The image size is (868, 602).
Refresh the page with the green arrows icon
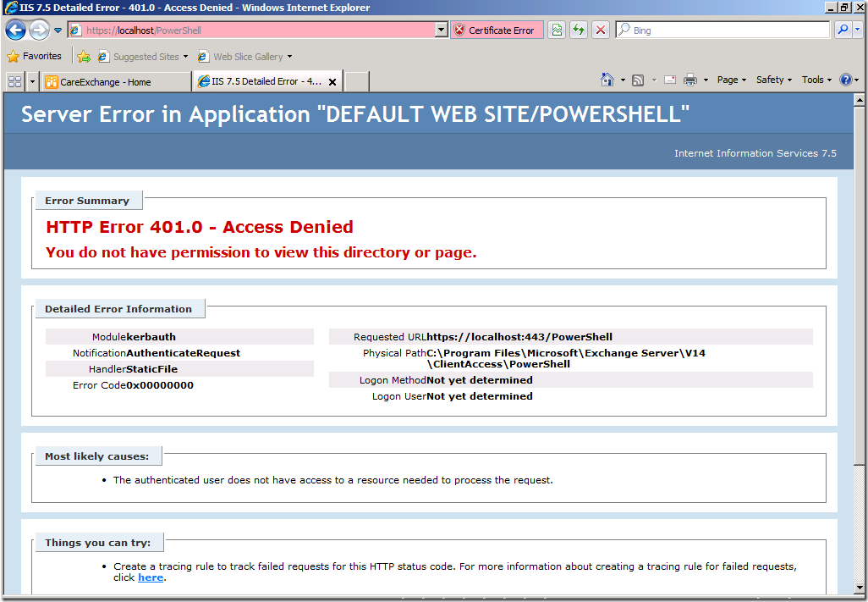pyautogui.click(x=579, y=30)
